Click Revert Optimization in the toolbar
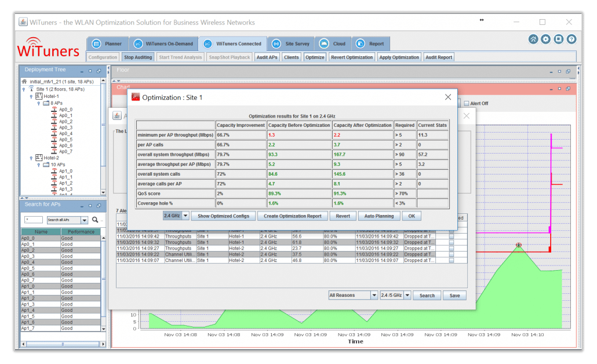This screenshot has height=364, width=597. (x=352, y=57)
